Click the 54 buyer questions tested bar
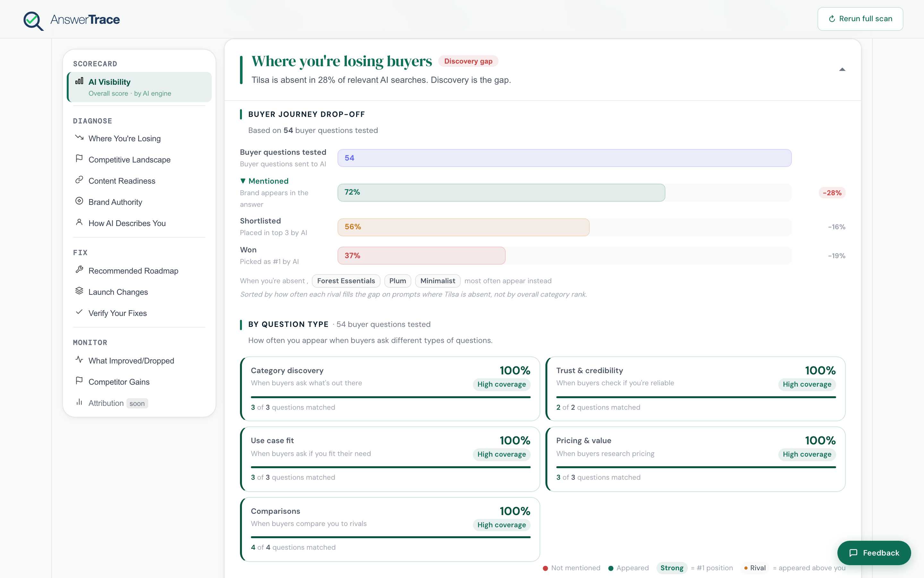 (564, 158)
